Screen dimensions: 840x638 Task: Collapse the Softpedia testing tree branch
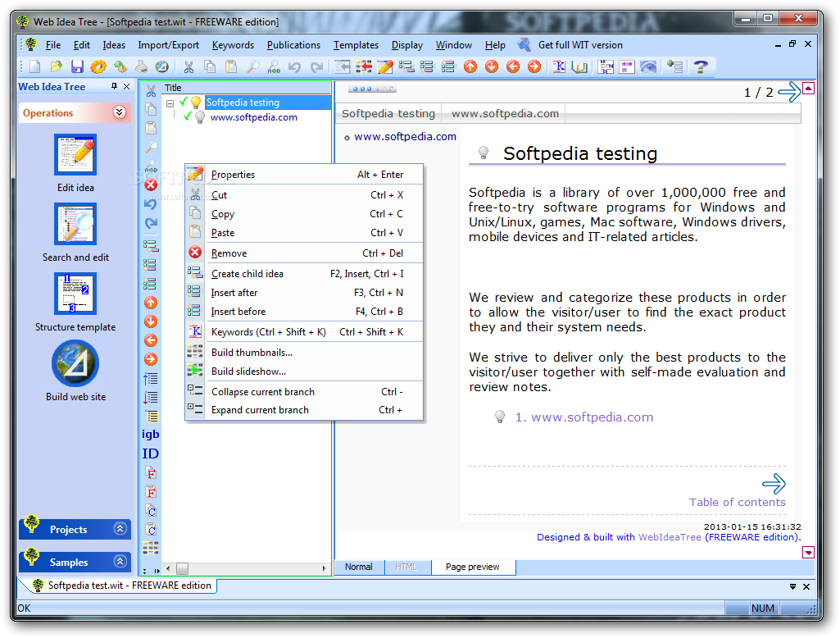(170, 103)
